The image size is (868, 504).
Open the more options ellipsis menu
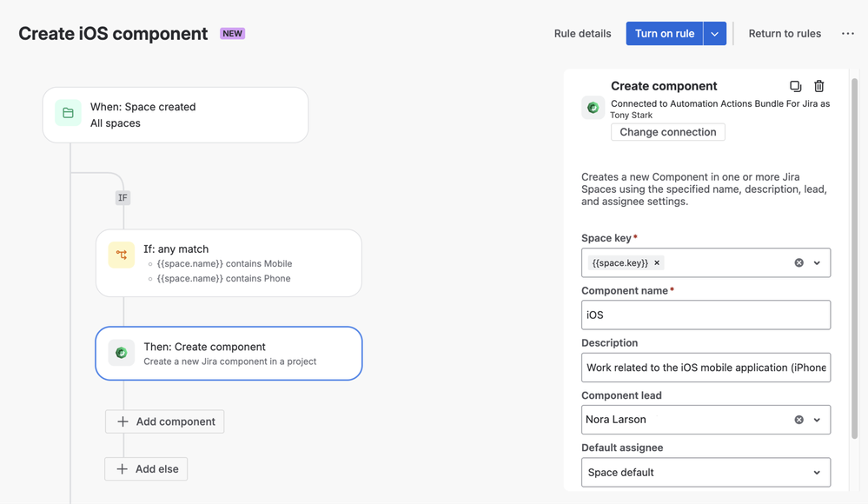847,33
